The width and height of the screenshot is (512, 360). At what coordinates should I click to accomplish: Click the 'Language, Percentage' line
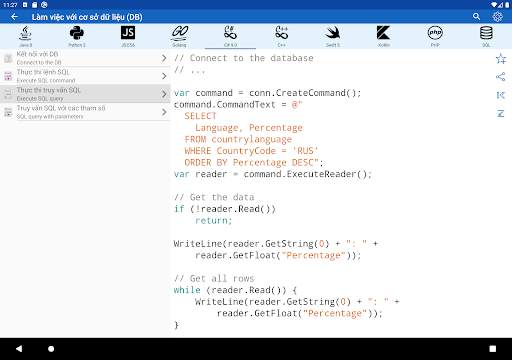coord(249,128)
